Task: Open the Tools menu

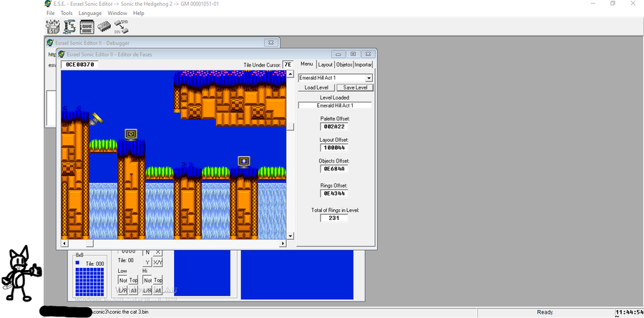Action: (67, 13)
